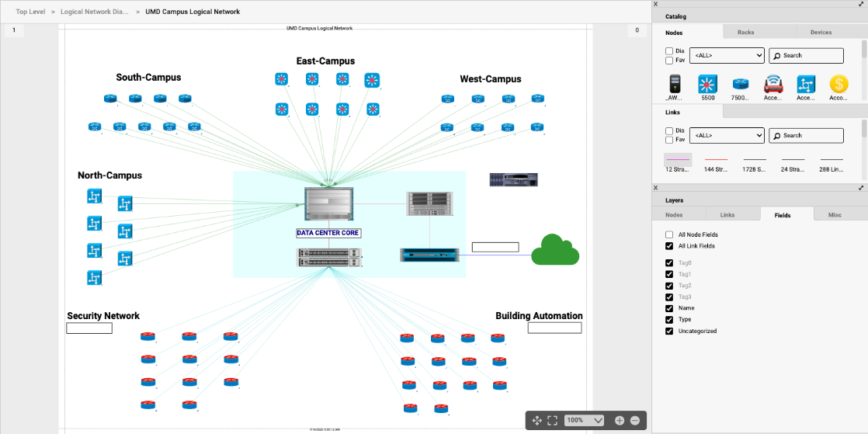Expand the Layers panel with arrow icon
This screenshot has height=434, width=868.
click(861, 188)
